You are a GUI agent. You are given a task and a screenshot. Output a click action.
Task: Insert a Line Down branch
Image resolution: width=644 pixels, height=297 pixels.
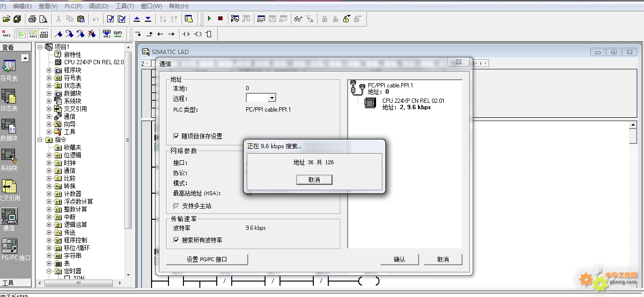tap(138, 34)
